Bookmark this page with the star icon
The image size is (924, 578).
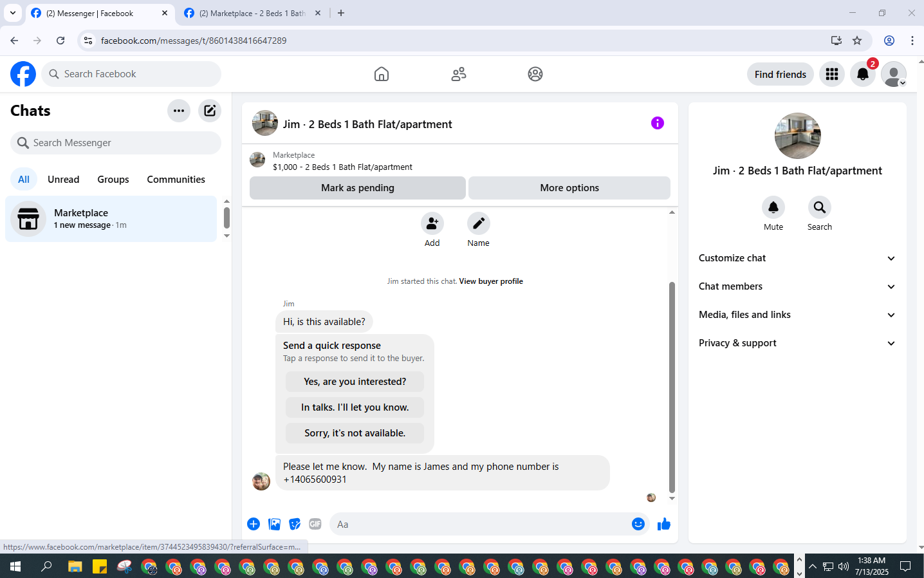pyautogui.click(x=857, y=41)
